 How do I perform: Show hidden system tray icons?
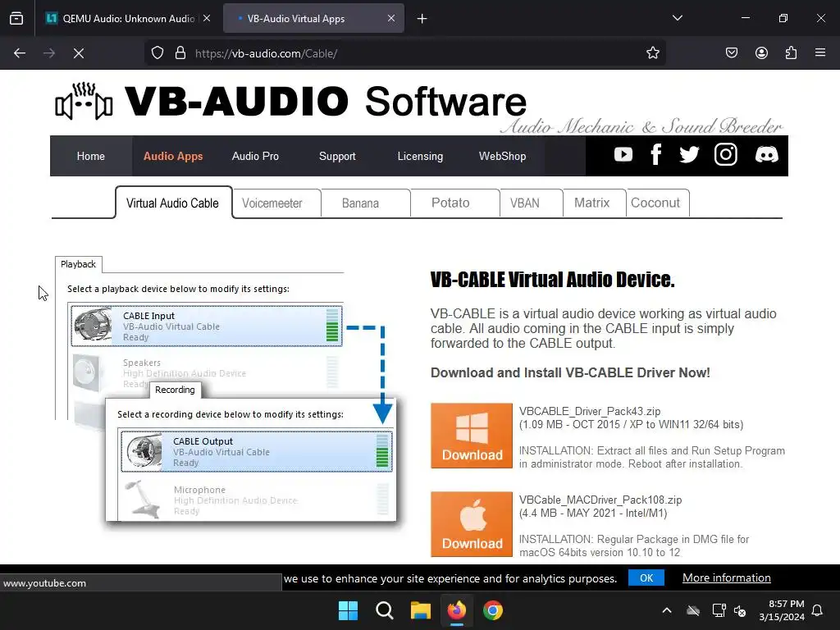667,610
